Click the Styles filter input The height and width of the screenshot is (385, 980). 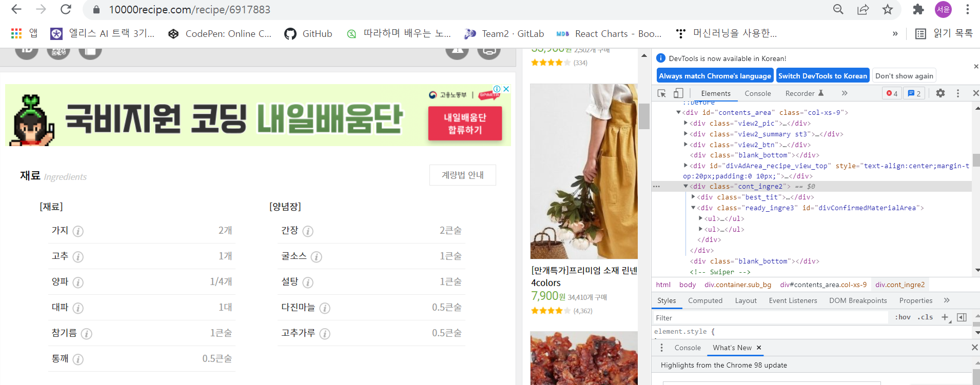pos(770,318)
